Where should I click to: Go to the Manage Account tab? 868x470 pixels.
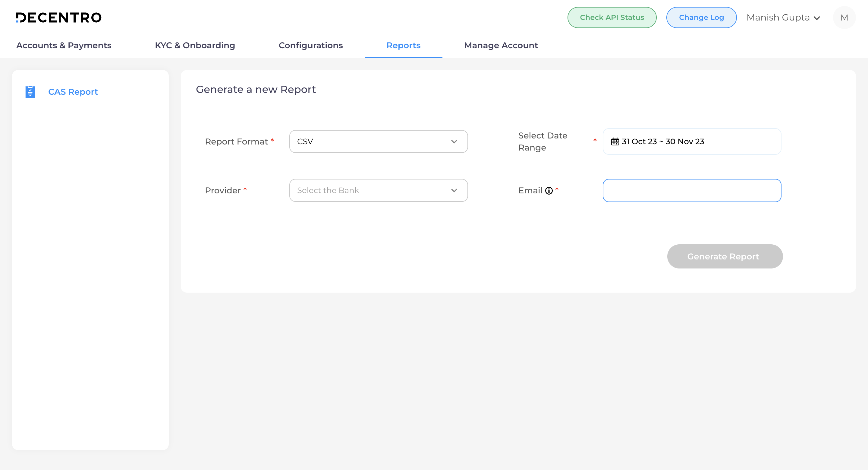coord(501,46)
